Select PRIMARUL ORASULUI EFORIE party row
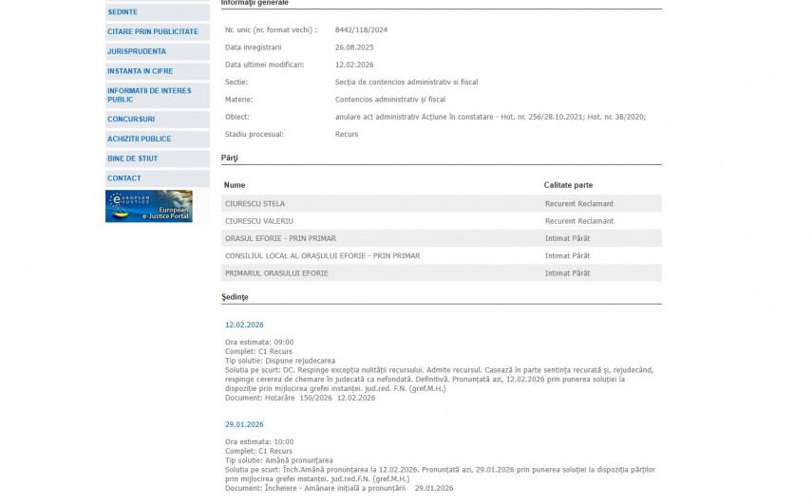Screen dimensions: 812x504 pyautogui.click(x=276, y=273)
